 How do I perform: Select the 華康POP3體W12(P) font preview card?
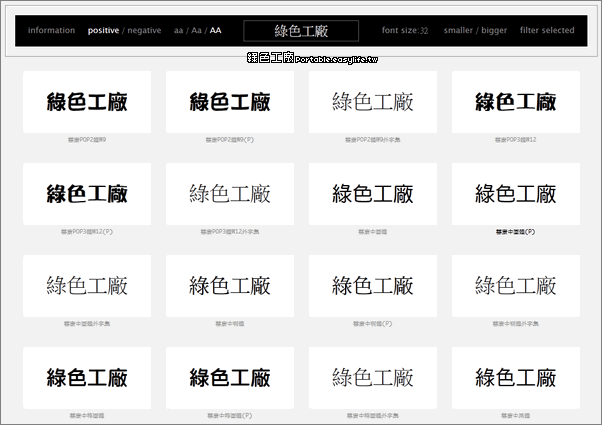[x=87, y=194]
